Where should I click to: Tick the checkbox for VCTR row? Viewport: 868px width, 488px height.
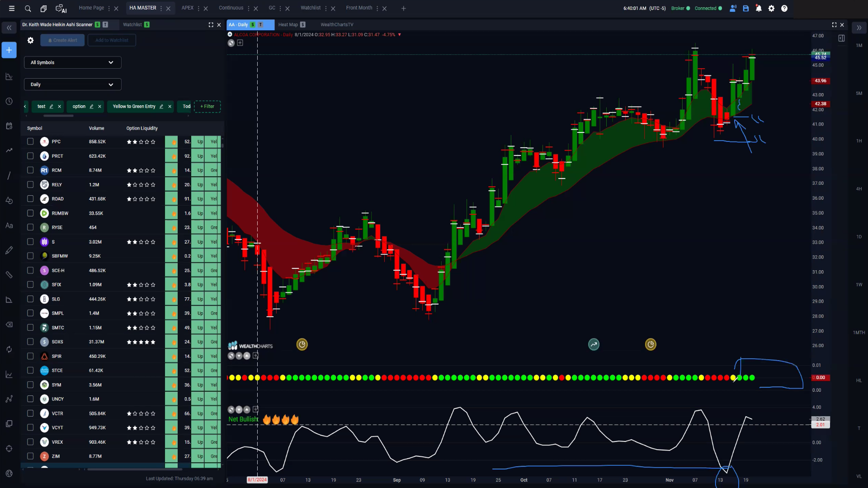(x=30, y=413)
